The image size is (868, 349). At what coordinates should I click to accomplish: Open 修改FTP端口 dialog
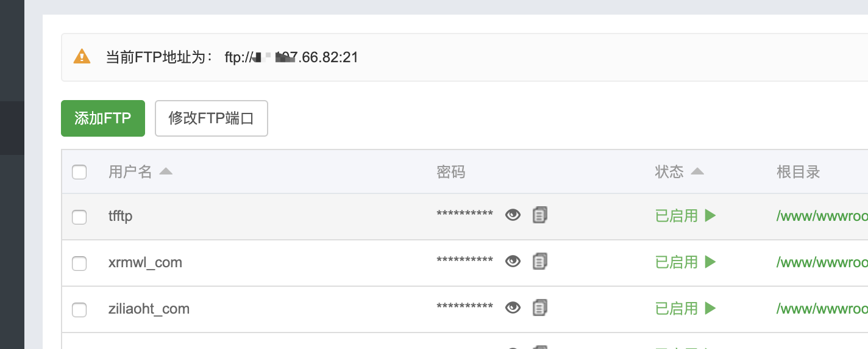(x=212, y=118)
